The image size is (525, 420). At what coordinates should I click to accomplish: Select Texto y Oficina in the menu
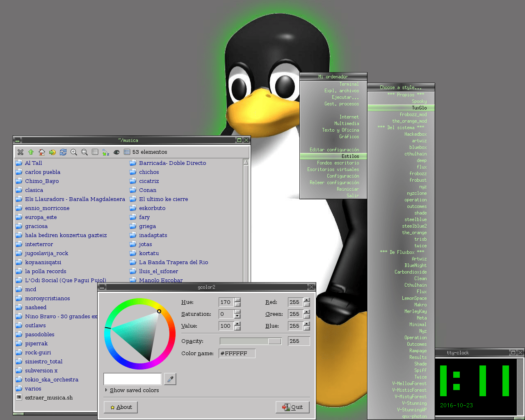(333, 130)
